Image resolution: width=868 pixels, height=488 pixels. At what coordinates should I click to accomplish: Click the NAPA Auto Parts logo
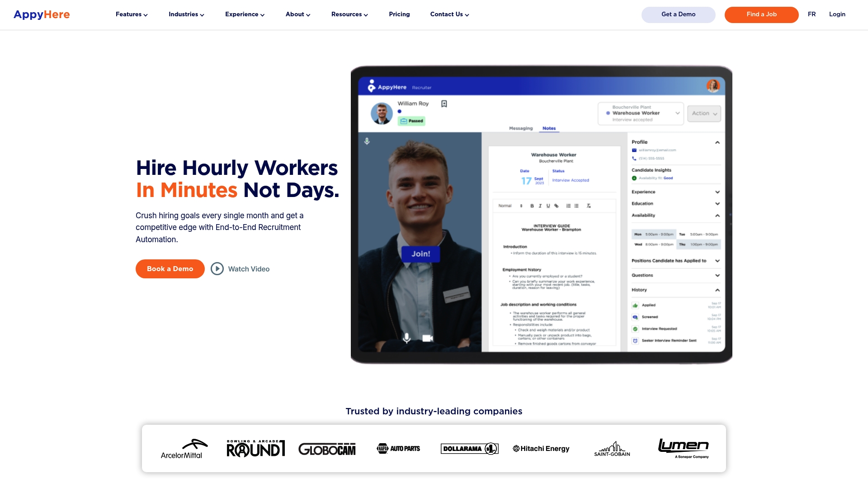coord(398,448)
